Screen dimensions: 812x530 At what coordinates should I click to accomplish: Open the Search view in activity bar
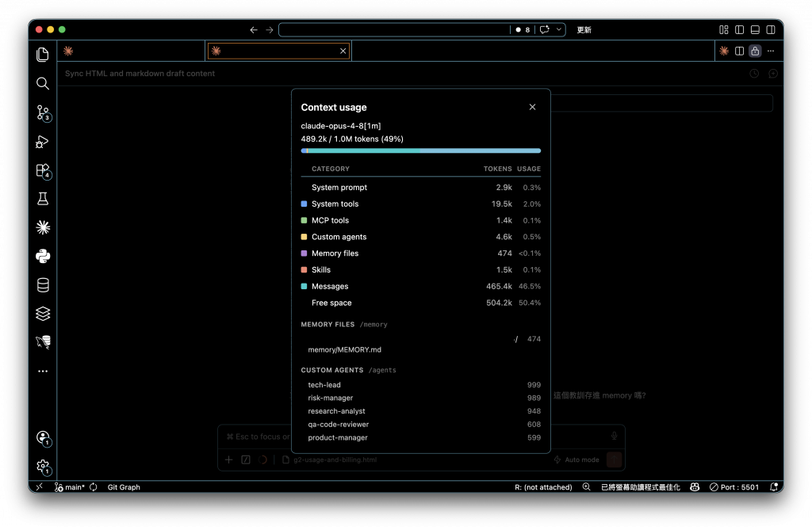[x=43, y=83]
